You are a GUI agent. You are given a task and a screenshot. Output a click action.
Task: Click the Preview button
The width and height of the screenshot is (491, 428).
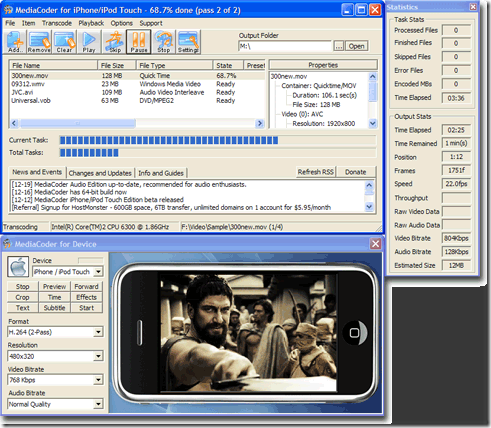tap(54, 286)
